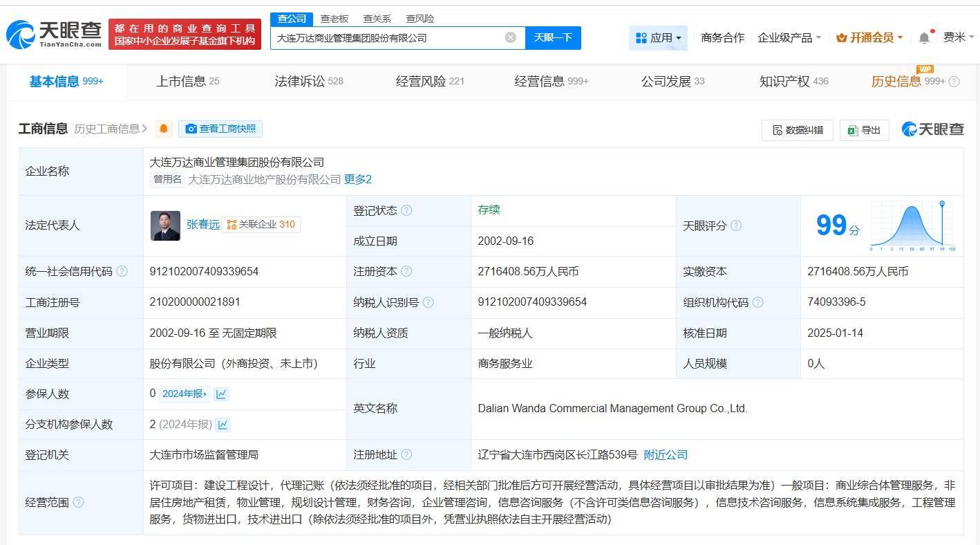Expand 2024年报 year selector for 参保人数
The height and width of the screenshot is (545, 980).
click(185, 394)
